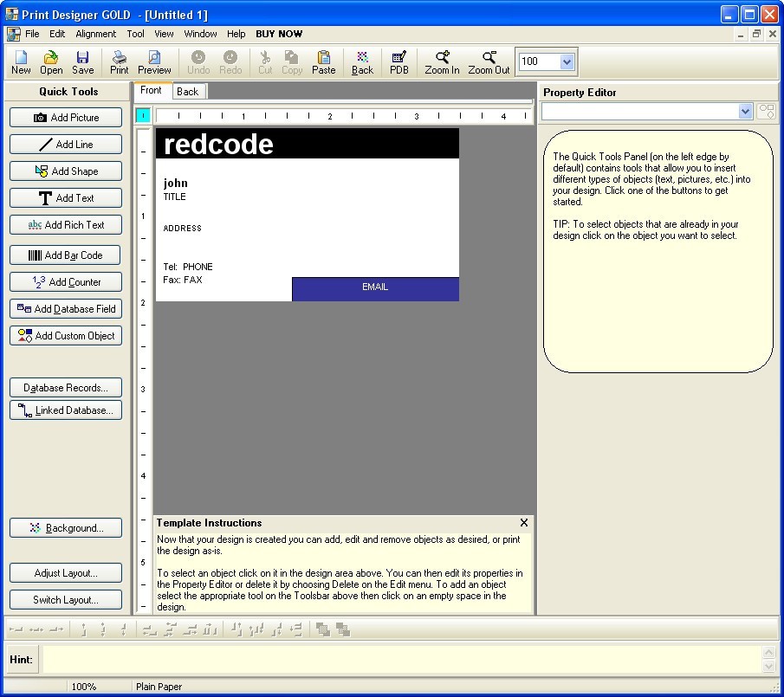Select the Add Rich Text tool
The image size is (784, 697).
click(x=65, y=224)
